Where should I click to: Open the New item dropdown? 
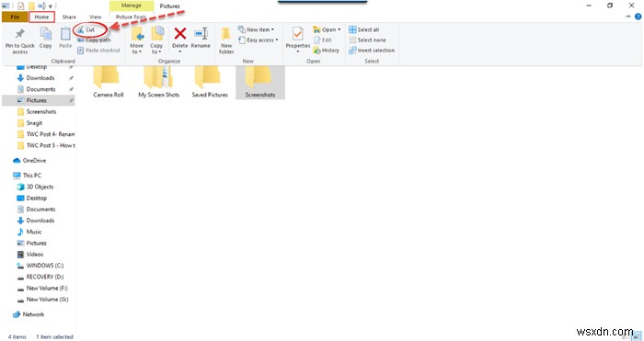tap(257, 29)
